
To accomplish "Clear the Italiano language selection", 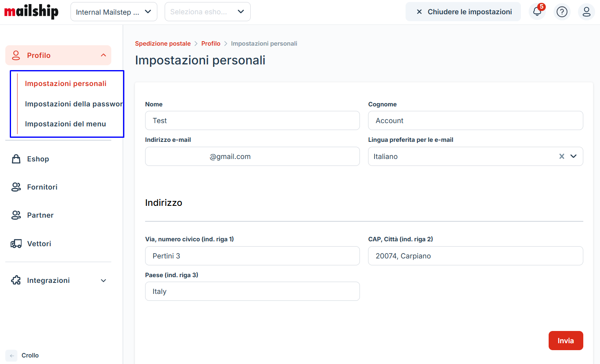I will click(562, 157).
